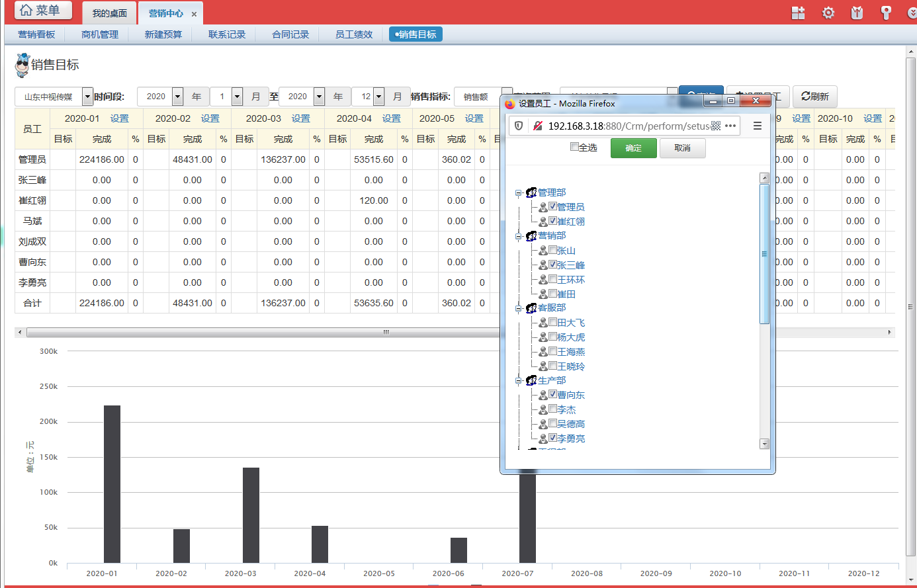
Task: Switch to the 我的桌面 tab
Action: coord(110,13)
